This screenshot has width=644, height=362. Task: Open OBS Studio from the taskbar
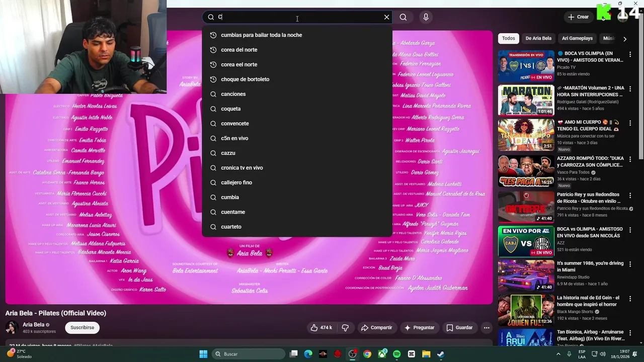click(353, 354)
